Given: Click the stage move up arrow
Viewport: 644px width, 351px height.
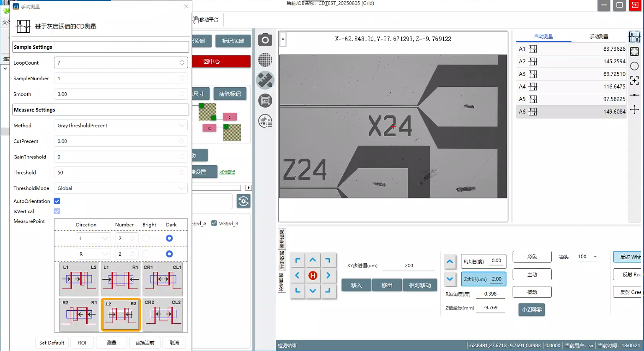Looking at the screenshot, I should [x=313, y=260].
